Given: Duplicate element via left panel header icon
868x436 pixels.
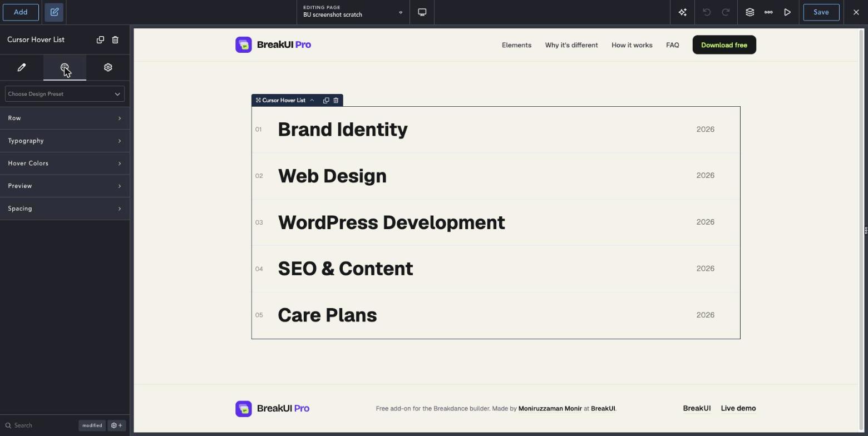Looking at the screenshot, I should click(x=100, y=39).
